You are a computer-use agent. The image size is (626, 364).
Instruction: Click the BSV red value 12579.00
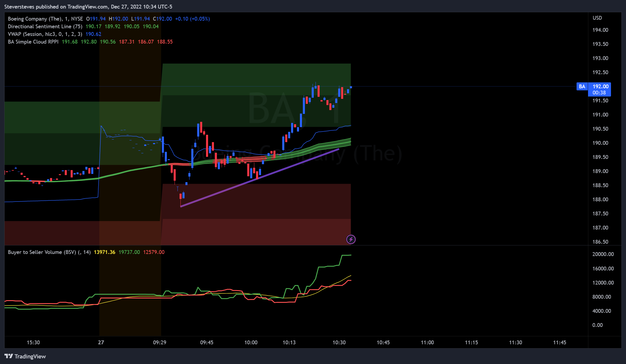pos(154,252)
